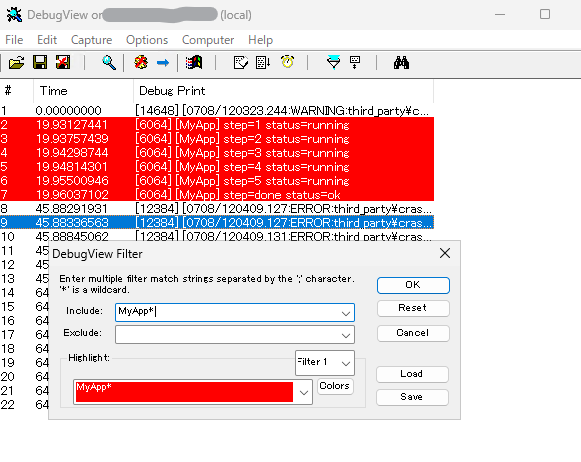The image size is (581, 462).
Task: Click the Reset button in filter dialog
Action: (x=413, y=308)
